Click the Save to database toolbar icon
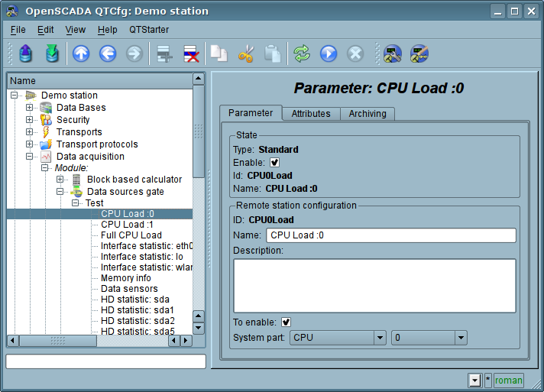This screenshot has width=544, height=392. [x=53, y=53]
